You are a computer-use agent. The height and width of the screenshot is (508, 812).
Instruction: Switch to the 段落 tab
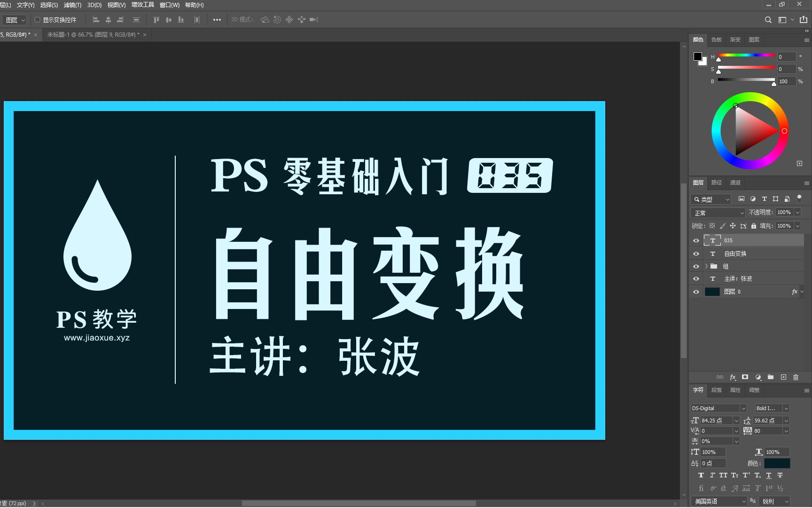point(717,390)
